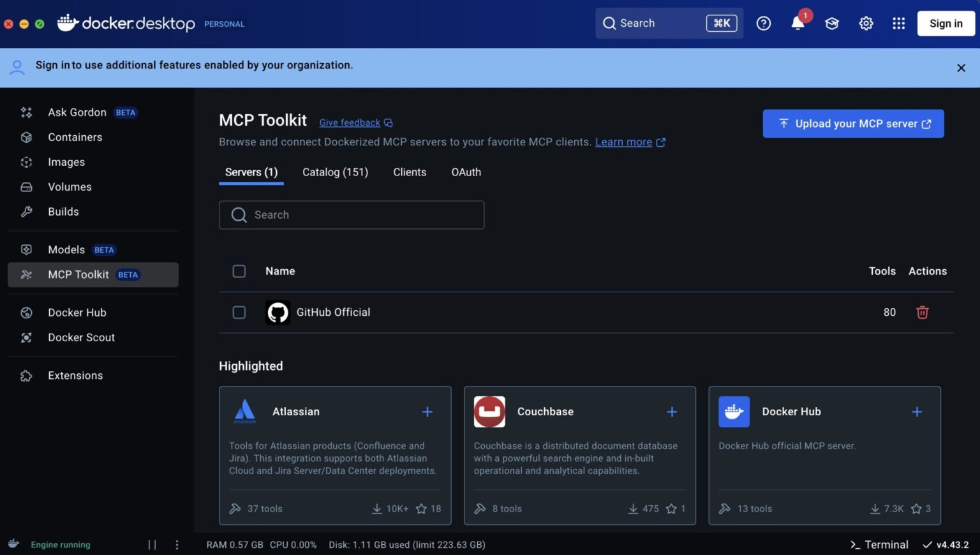
Task: Open the Volumes section
Action: coord(70,186)
